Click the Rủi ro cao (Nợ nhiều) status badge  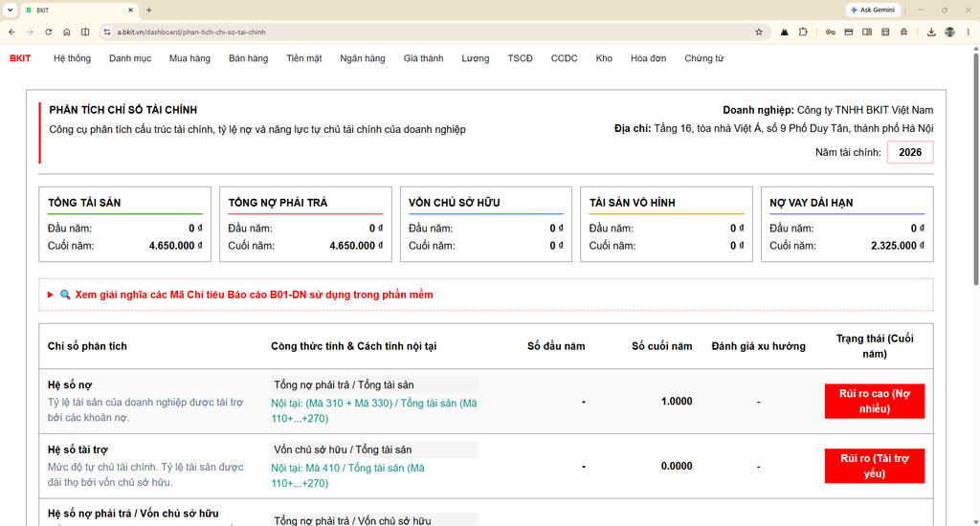[x=874, y=401]
